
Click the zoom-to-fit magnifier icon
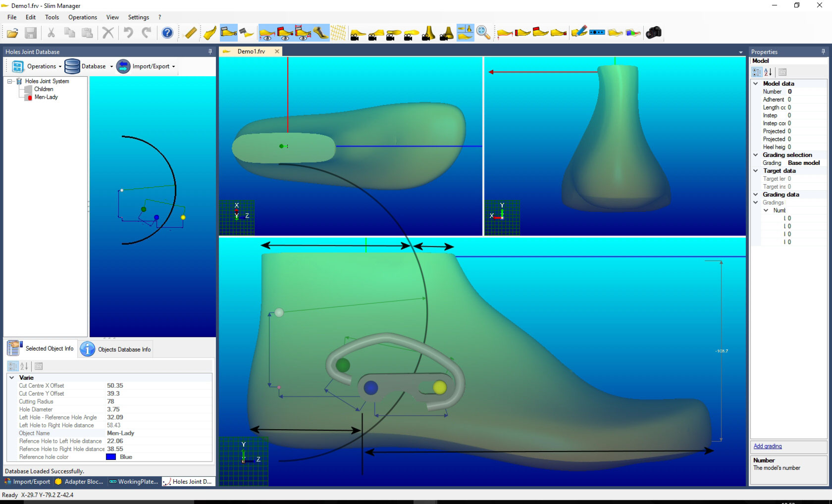point(483,33)
